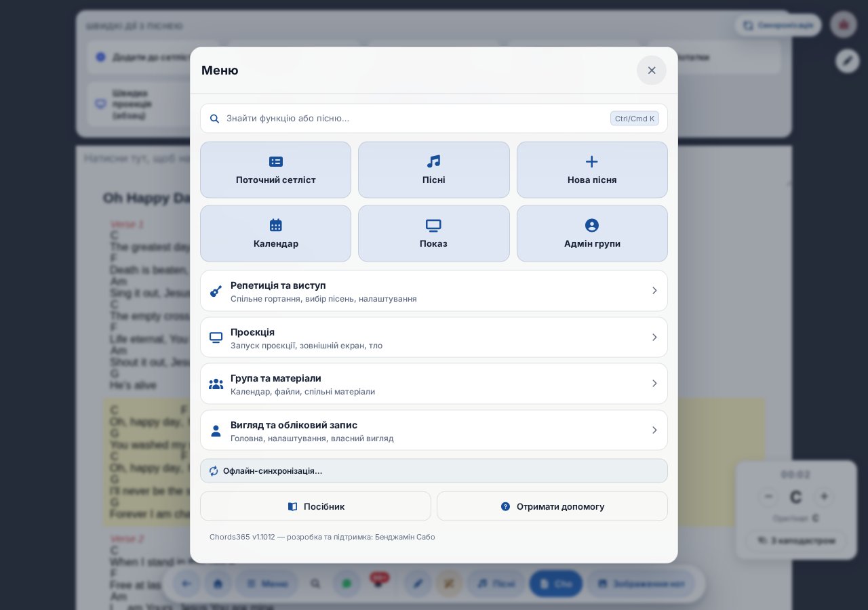Lower the key with the minus stepper

tap(768, 497)
